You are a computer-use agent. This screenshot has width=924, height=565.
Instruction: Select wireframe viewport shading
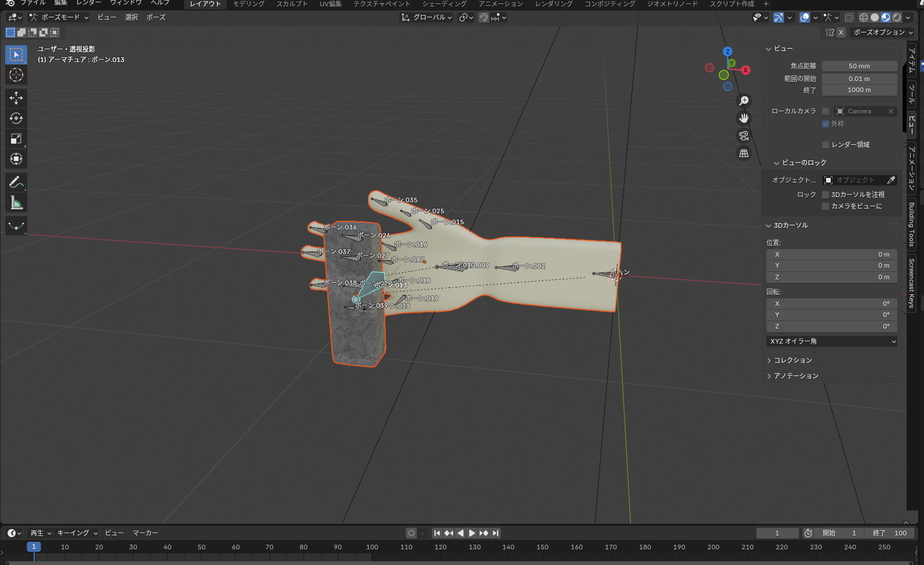(x=864, y=17)
